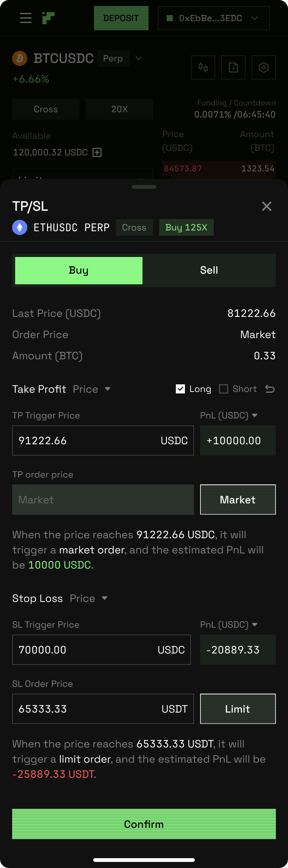Toggle SL order type Limit button
Image resolution: width=288 pixels, height=868 pixels.
(238, 709)
